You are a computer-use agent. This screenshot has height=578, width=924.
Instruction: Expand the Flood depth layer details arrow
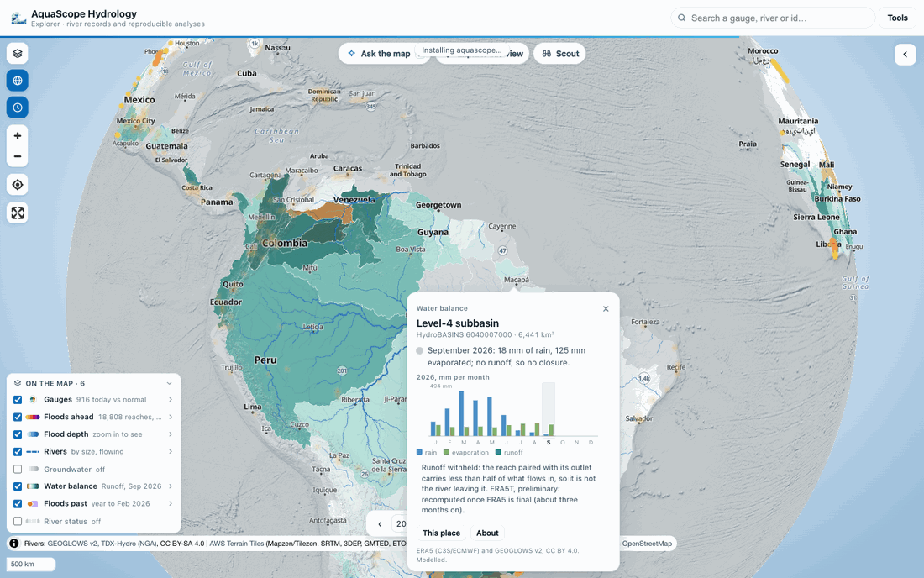pyautogui.click(x=171, y=434)
